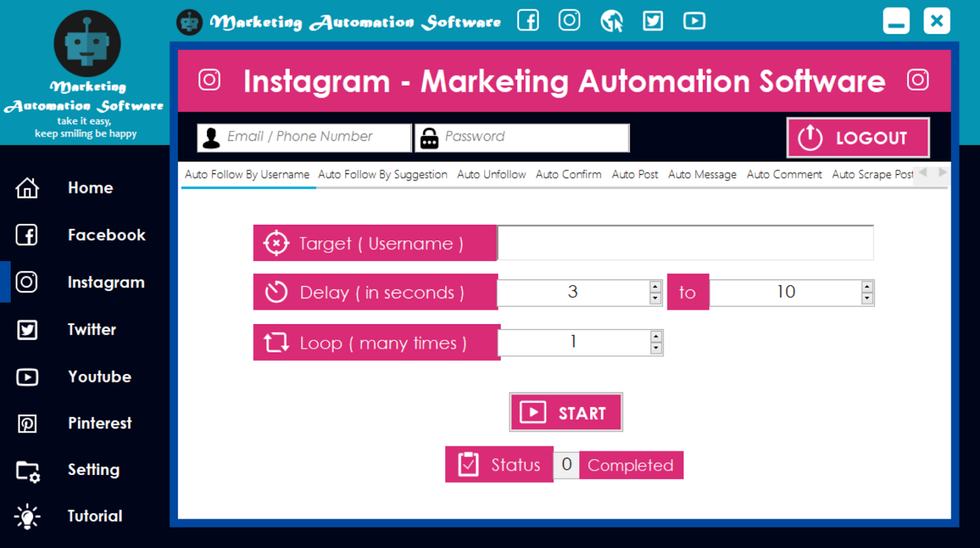This screenshot has width=980, height=548.
Task: Go to the Auto Comment tab
Action: pos(784,175)
